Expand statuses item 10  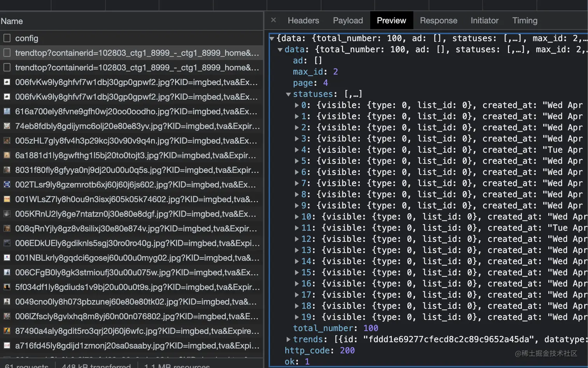tap(297, 217)
